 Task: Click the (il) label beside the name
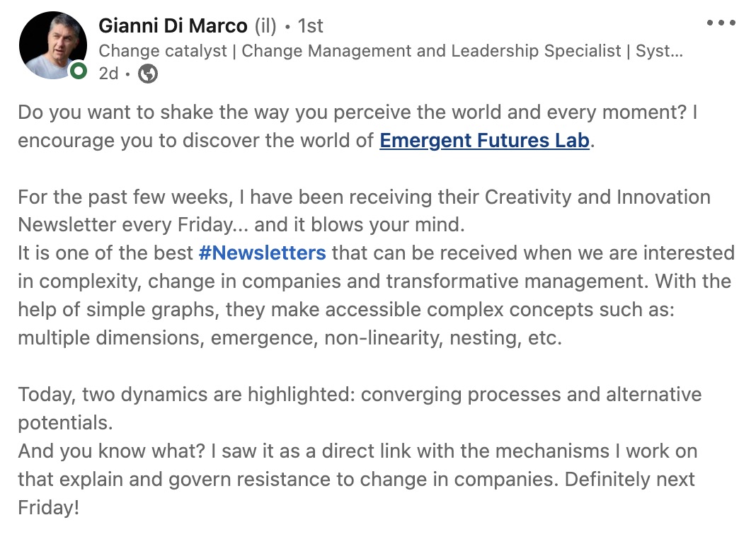(x=266, y=26)
